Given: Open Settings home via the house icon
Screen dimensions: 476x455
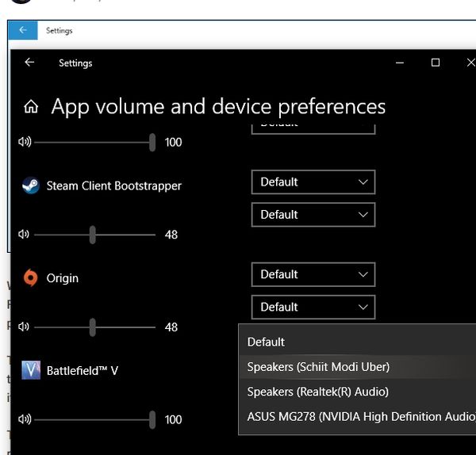Looking at the screenshot, I should [31, 107].
